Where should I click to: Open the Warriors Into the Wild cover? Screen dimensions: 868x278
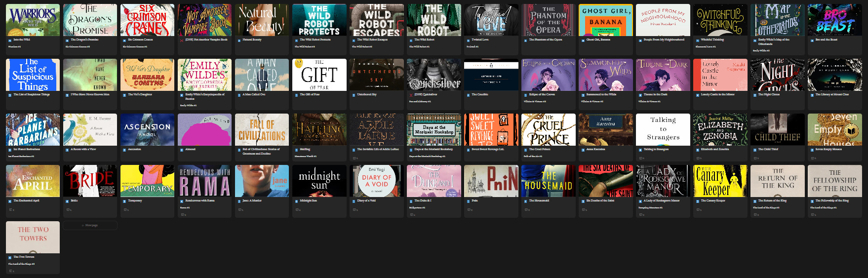(x=33, y=20)
